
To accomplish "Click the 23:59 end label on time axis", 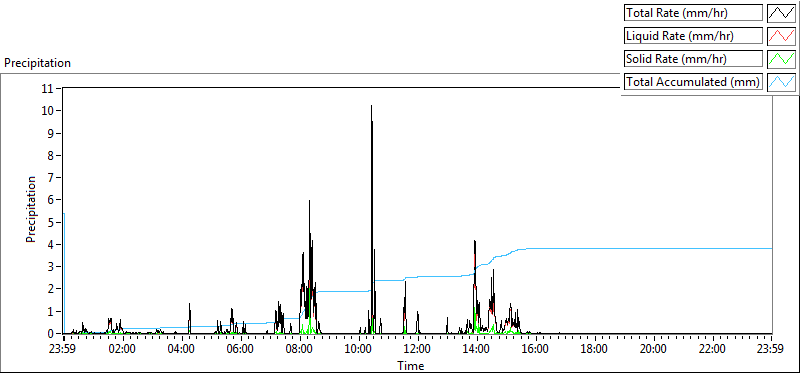I will [x=771, y=350].
